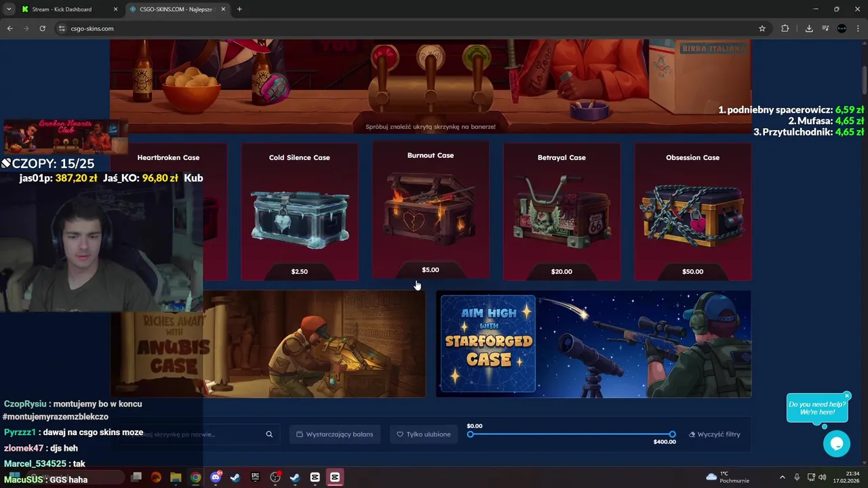This screenshot has height=488, width=868.
Task: Click the $5.00 price on Burnout Case
Action: [x=431, y=270]
